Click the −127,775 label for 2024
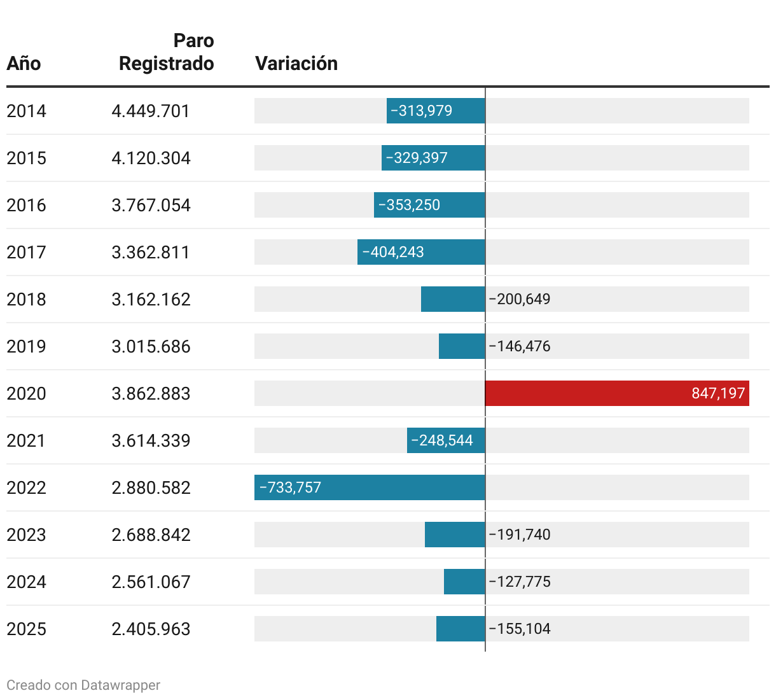 520,582
